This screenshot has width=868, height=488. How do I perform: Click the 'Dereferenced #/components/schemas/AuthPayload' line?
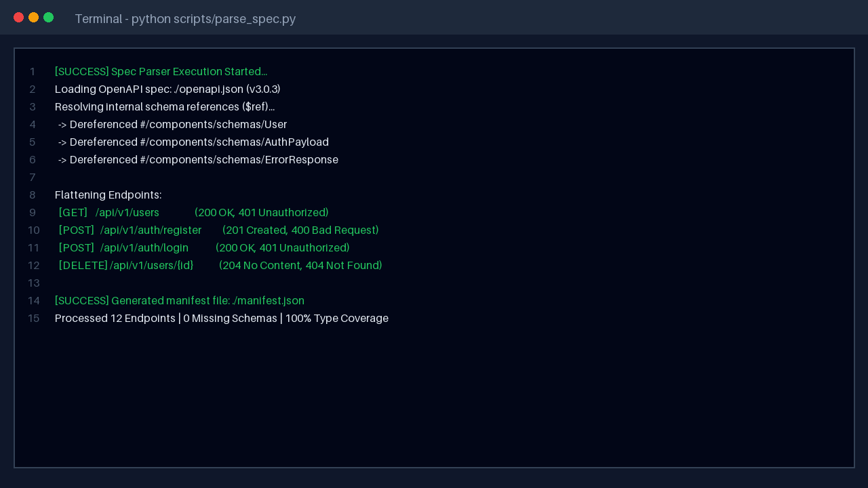(193, 142)
